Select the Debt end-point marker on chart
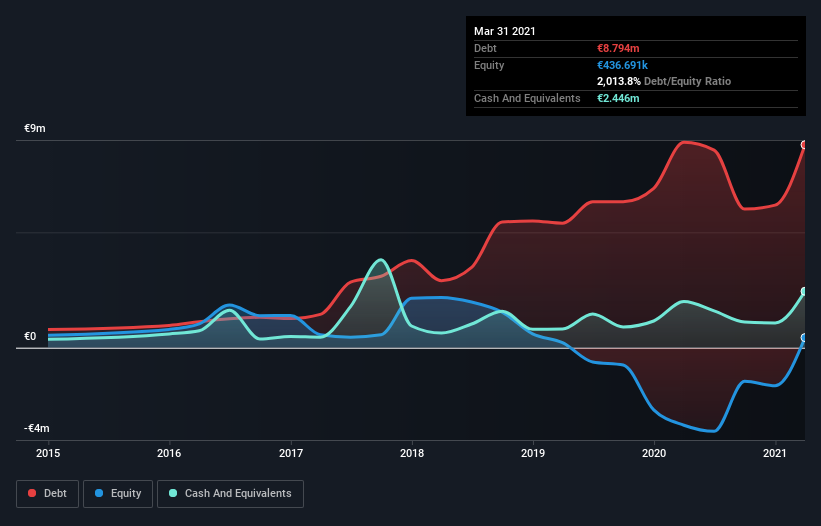 (x=804, y=145)
